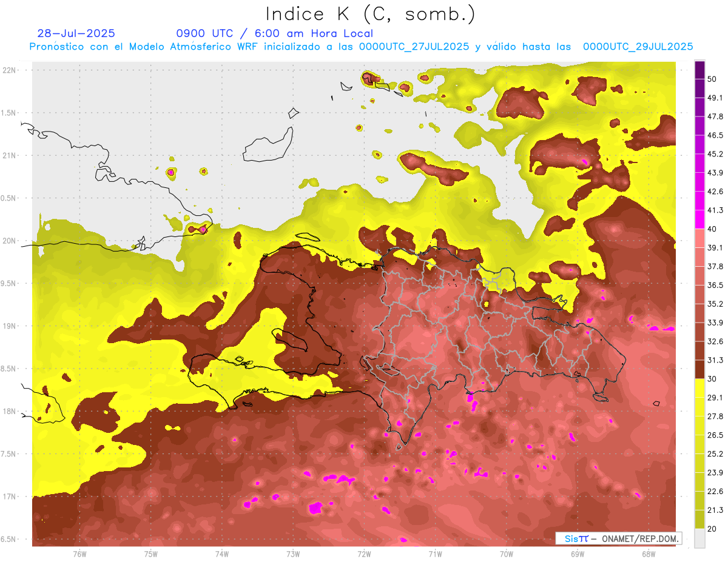
Task: Click the "25.2" color scale value
Action: pos(715,453)
